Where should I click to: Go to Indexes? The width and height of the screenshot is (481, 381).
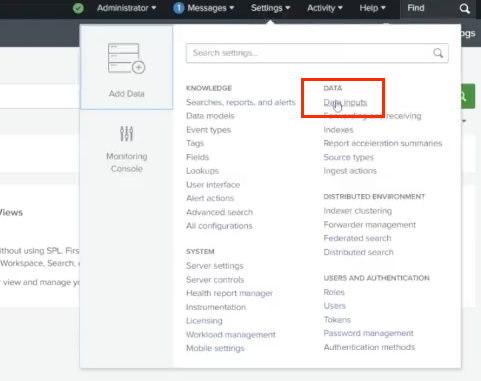[x=338, y=130]
